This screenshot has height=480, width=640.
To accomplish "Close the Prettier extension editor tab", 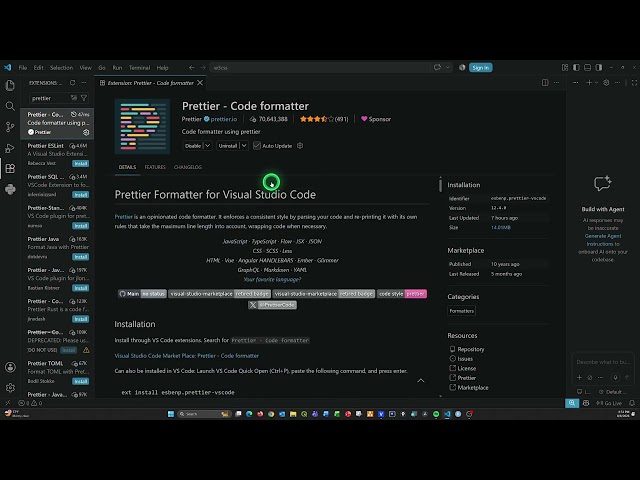I will pos(200,83).
